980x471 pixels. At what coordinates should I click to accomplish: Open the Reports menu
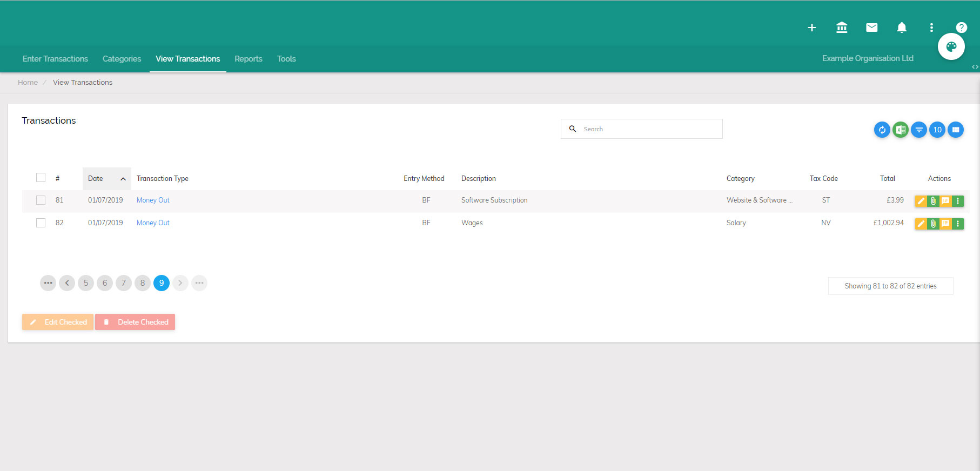(249, 59)
